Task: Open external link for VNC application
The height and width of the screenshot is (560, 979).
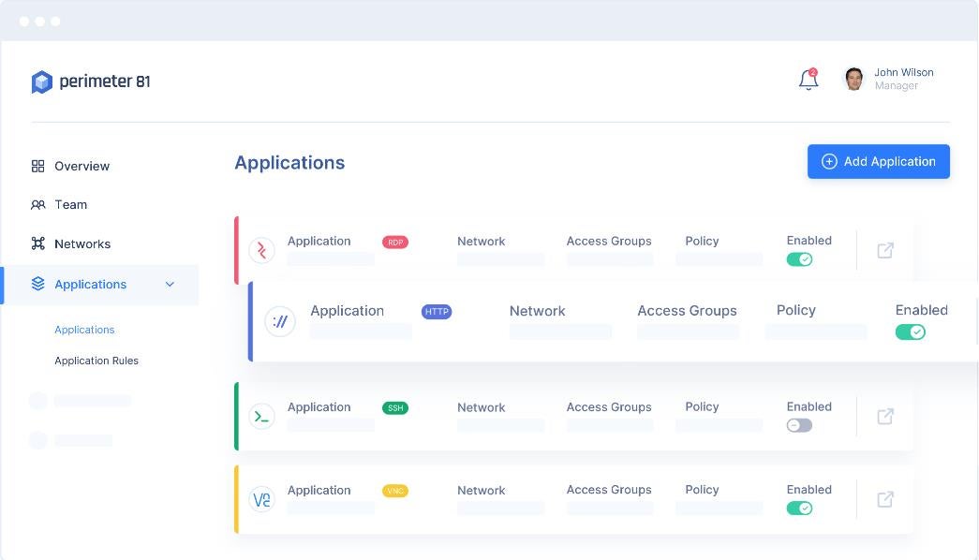Action: pyautogui.click(x=885, y=499)
